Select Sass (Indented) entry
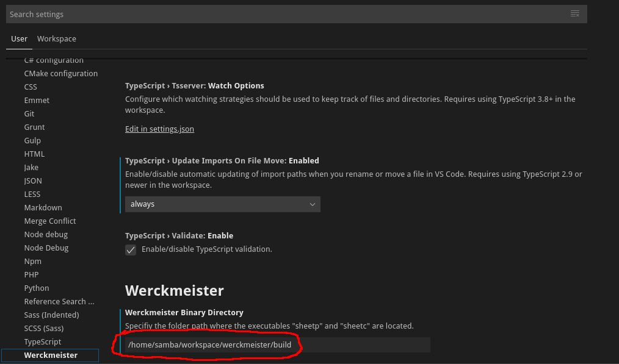This screenshot has width=619, height=364. pyautogui.click(x=51, y=315)
